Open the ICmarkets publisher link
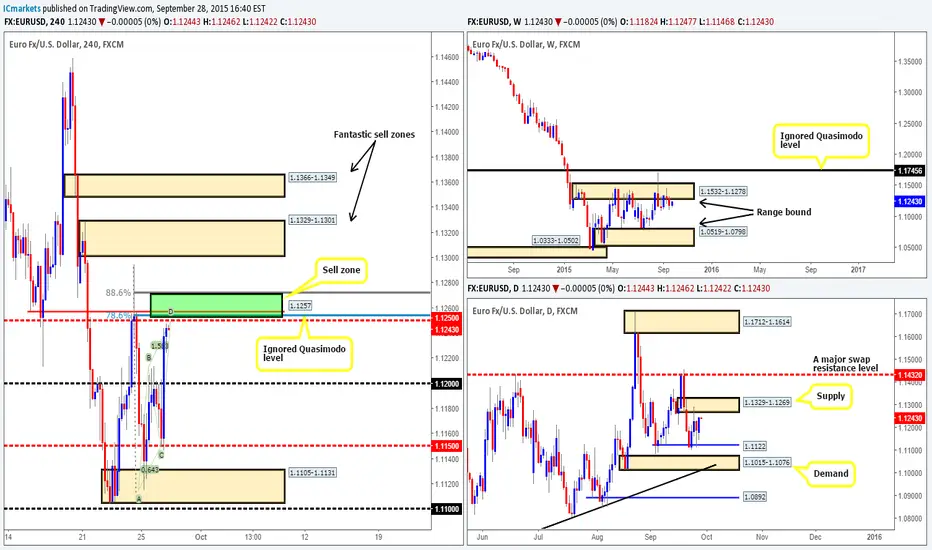 [x=21, y=8]
